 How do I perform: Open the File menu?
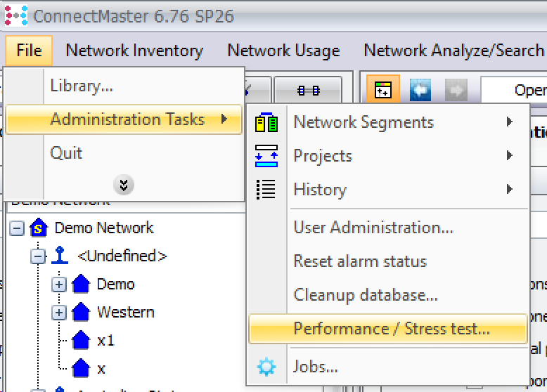pos(29,51)
